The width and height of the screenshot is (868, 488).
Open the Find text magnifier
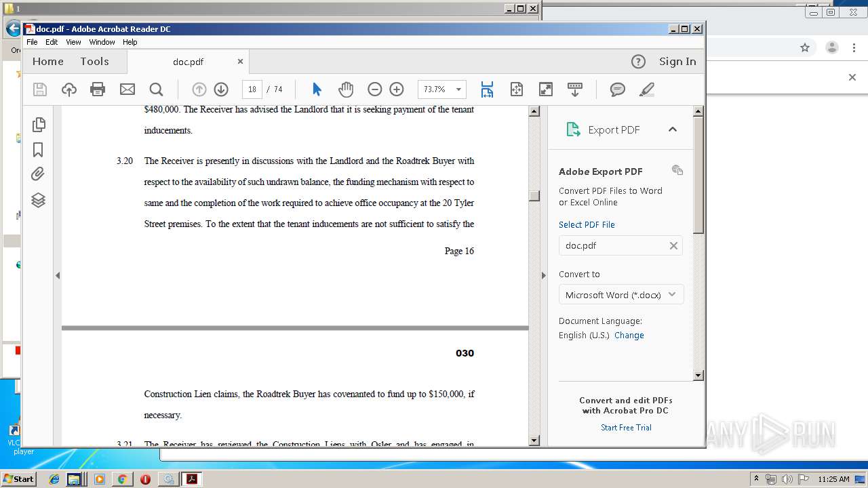tap(156, 89)
